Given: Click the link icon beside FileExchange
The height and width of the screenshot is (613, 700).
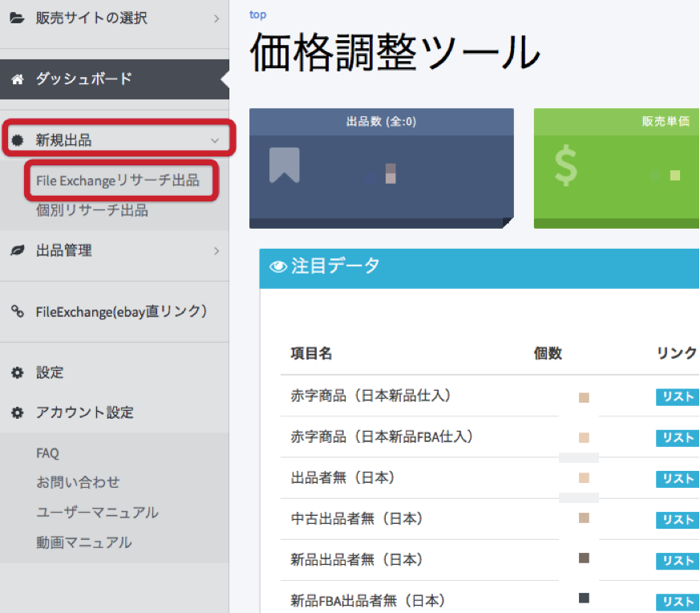Looking at the screenshot, I should (17, 312).
